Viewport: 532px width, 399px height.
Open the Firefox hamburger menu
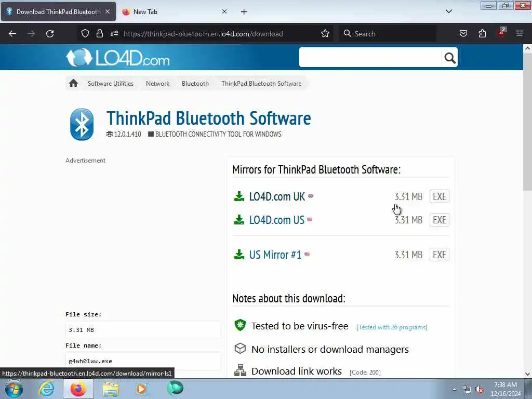(519, 33)
